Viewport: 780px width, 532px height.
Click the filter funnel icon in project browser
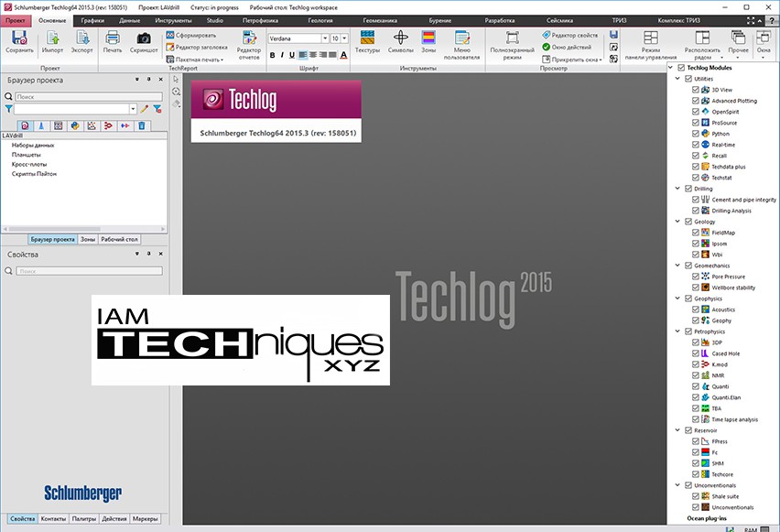coord(8,109)
